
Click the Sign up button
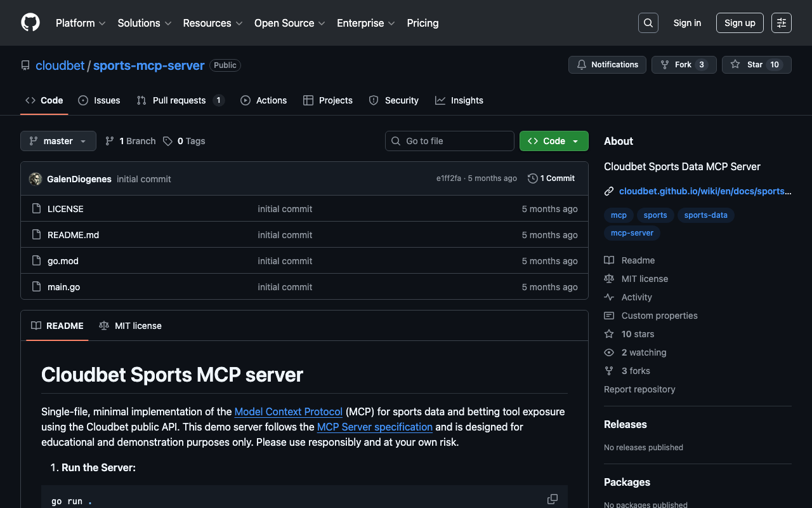(739, 23)
